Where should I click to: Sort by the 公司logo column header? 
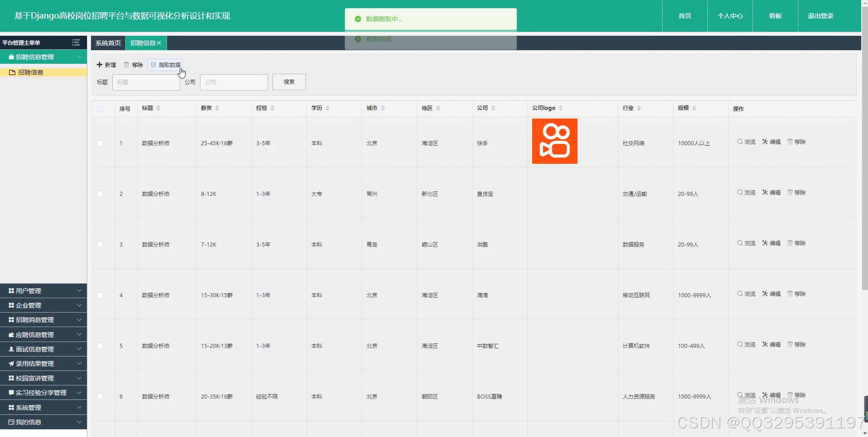561,108
